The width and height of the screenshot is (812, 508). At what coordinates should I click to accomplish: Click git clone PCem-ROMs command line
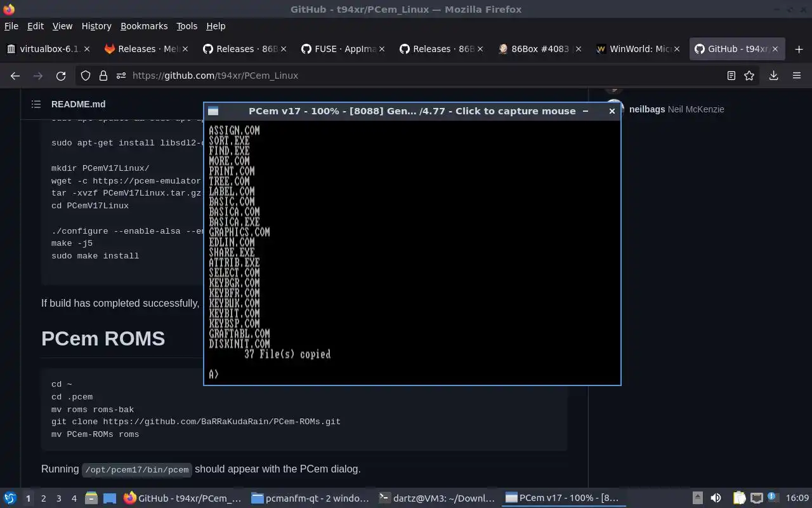point(196,422)
